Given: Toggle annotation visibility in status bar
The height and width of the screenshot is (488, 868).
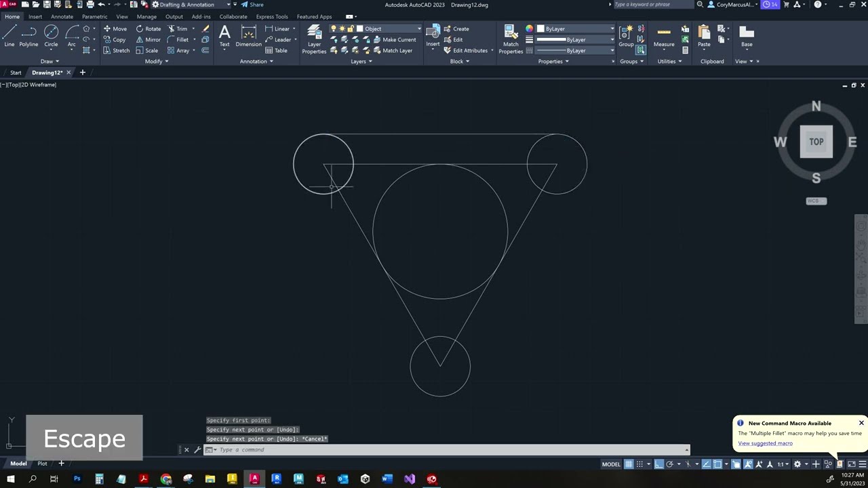Looking at the screenshot, I should (747, 464).
